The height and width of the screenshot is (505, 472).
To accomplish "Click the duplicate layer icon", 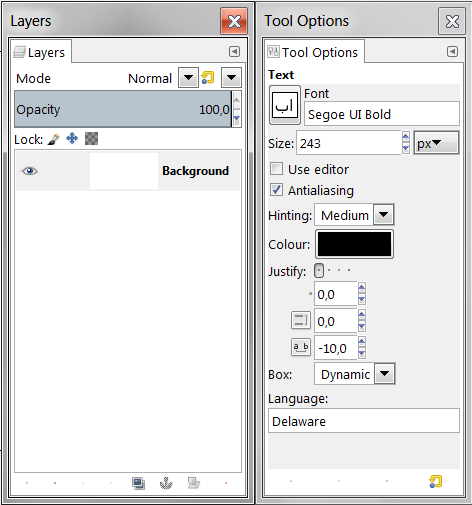I will pyautogui.click(x=138, y=483).
